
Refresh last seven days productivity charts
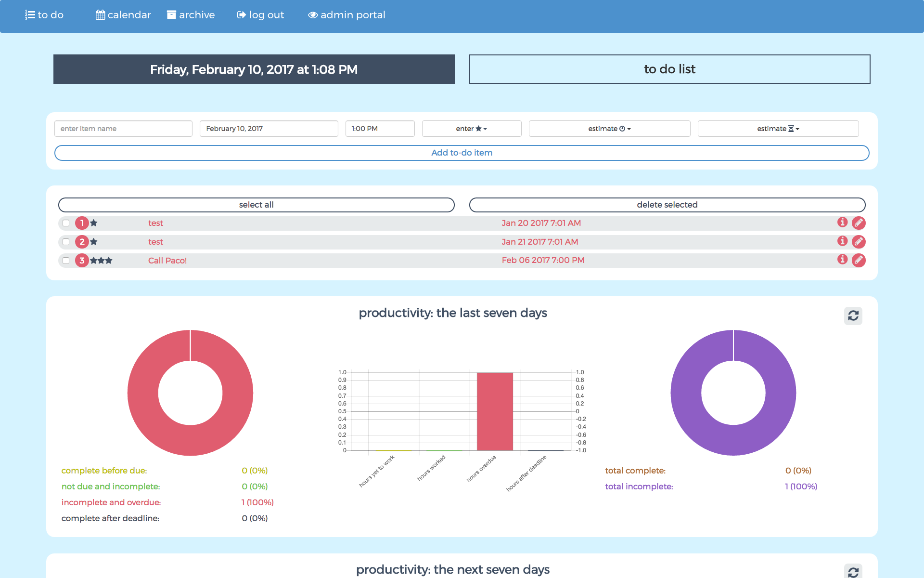coord(853,316)
